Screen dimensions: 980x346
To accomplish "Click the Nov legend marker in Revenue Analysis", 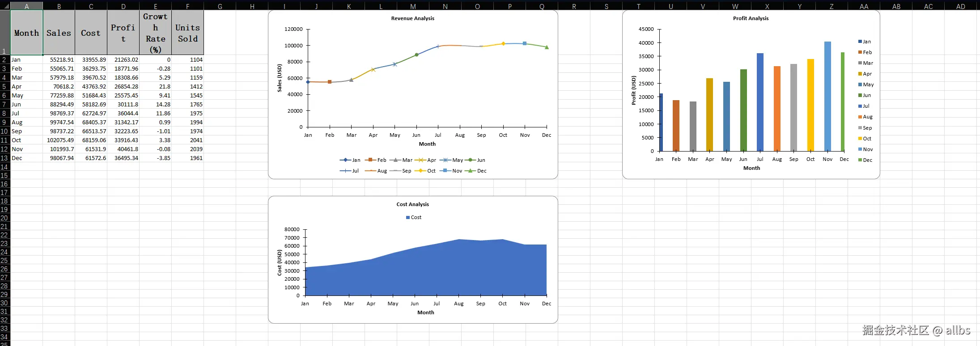I will tap(445, 171).
